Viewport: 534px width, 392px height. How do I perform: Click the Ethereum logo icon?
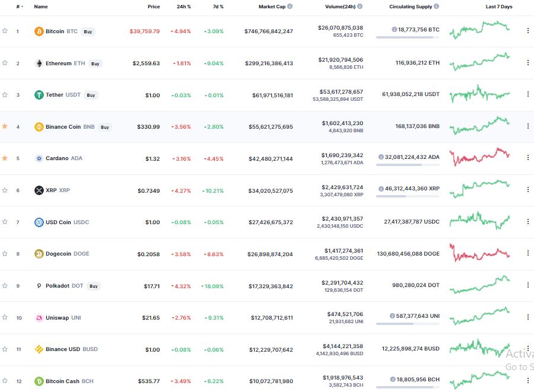(x=39, y=63)
